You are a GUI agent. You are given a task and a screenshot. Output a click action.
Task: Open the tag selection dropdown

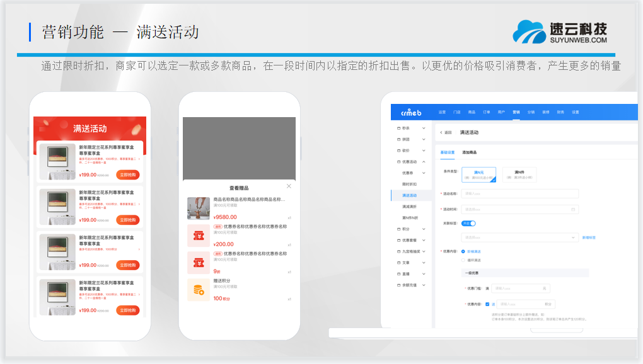(519, 237)
